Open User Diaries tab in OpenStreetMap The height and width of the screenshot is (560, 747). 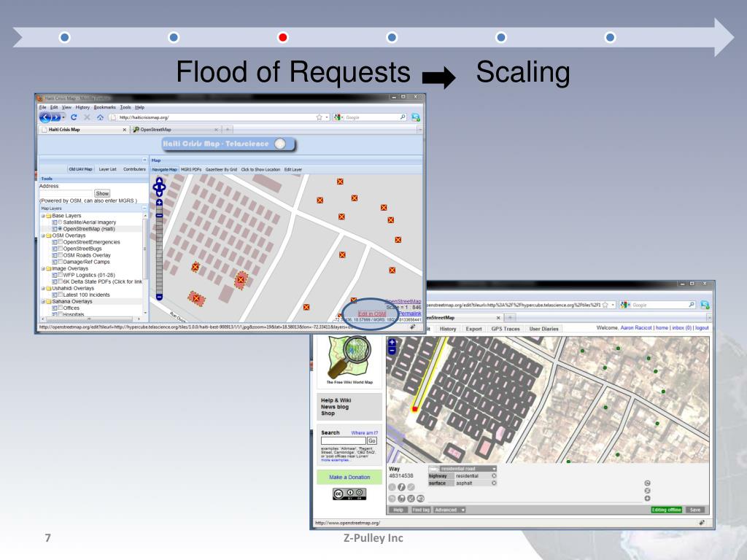tap(543, 329)
